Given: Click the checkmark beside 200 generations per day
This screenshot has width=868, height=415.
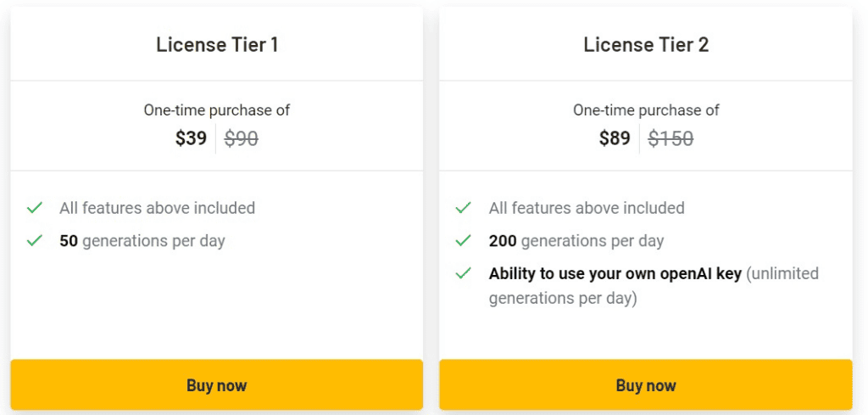Looking at the screenshot, I should pyautogui.click(x=463, y=240).
